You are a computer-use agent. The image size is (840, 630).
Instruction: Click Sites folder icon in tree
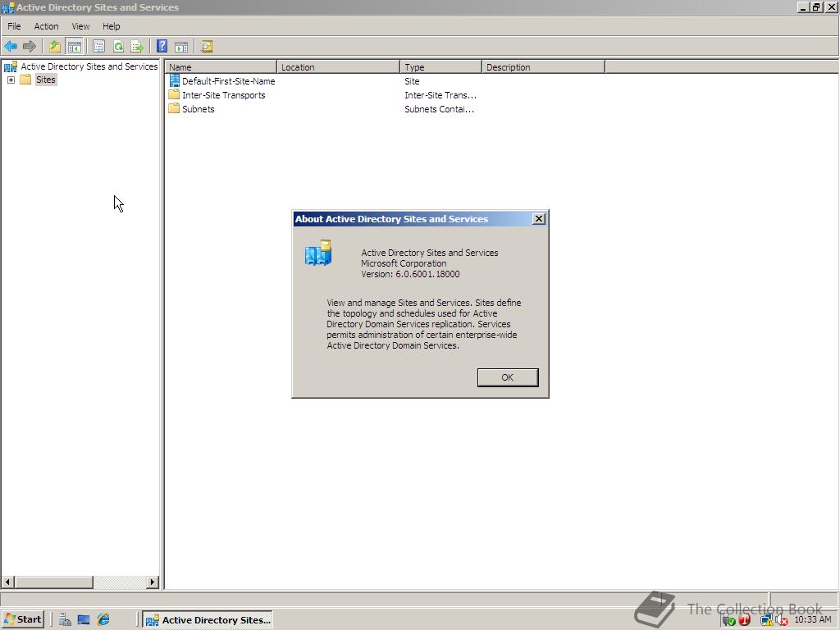(x=25, y=80)
